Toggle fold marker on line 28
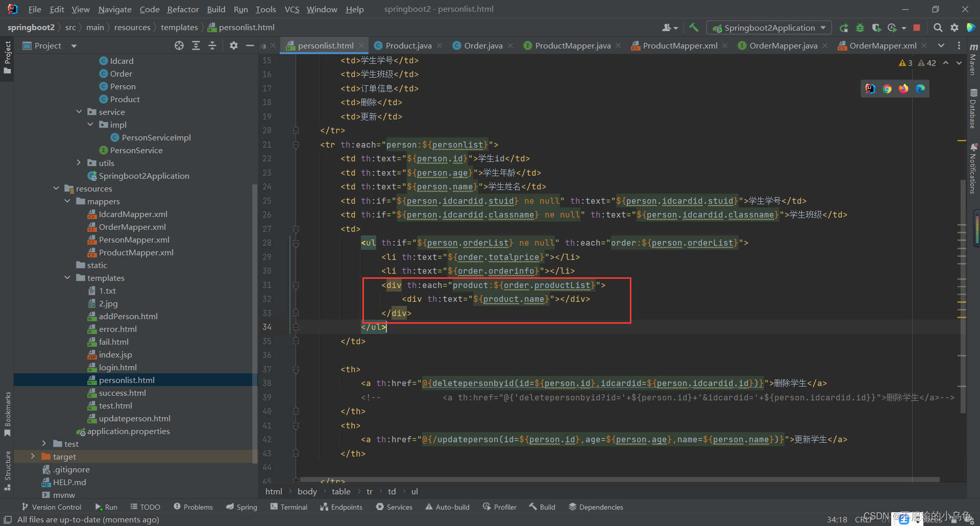Screen dimensions: 980x526 [x=296, y=243]
